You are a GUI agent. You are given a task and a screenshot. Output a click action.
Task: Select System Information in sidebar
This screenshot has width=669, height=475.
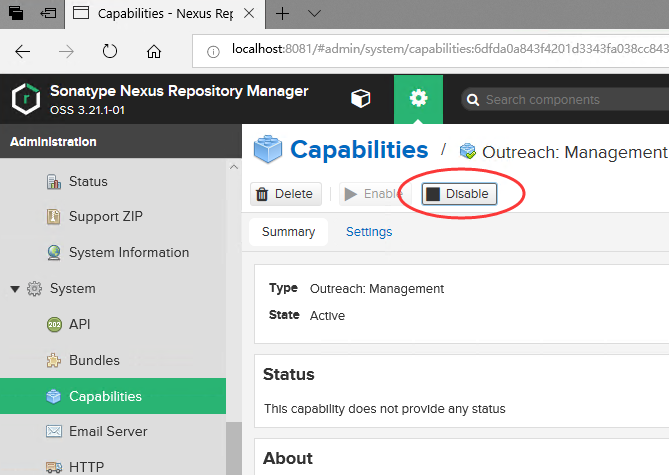click(128, 253)
